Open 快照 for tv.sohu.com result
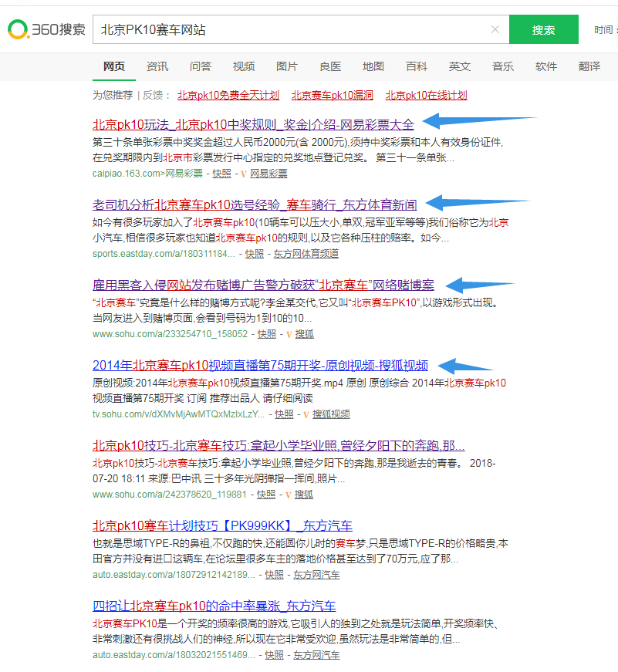Image resolution: width=618 pixels, height=672 pixels. point(284,414)
